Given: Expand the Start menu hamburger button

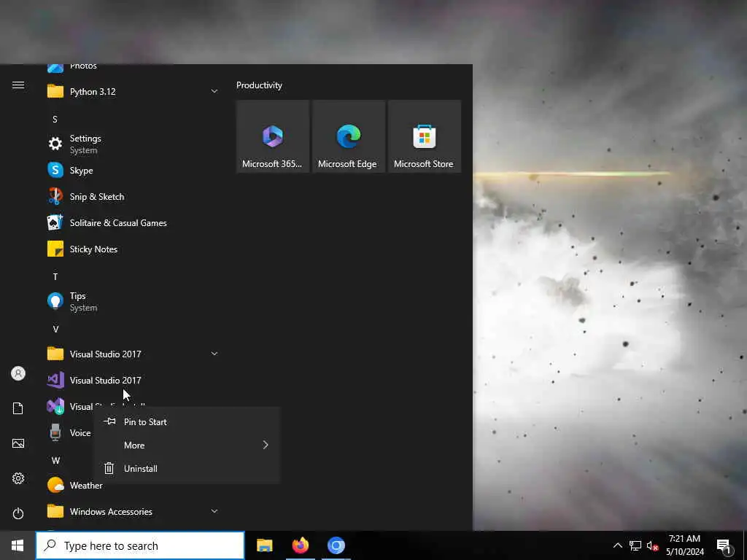Looking at the screenshot, I should click(x=18, y=85).
